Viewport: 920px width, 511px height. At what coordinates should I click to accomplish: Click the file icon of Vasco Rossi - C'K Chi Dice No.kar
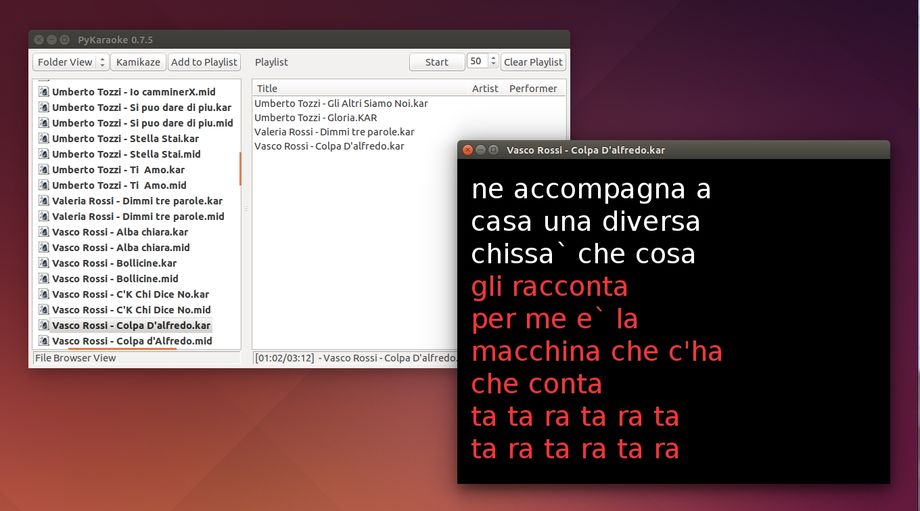(44, 295)
